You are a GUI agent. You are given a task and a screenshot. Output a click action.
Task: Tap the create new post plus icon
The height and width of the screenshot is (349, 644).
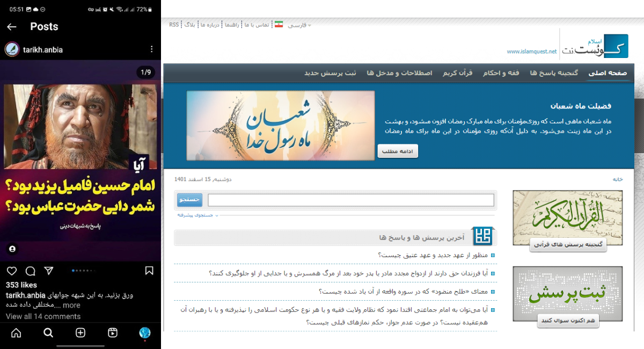click(80, 333)
